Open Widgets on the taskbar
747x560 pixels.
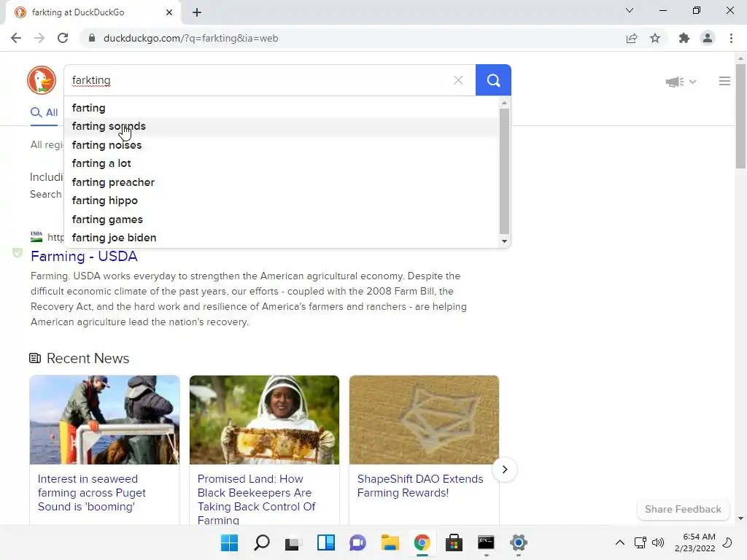click(326, 542)
